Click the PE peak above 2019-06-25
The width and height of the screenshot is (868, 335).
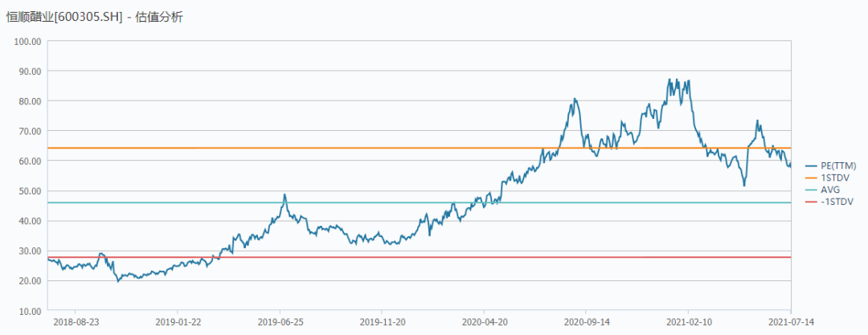tap(285, 195)
